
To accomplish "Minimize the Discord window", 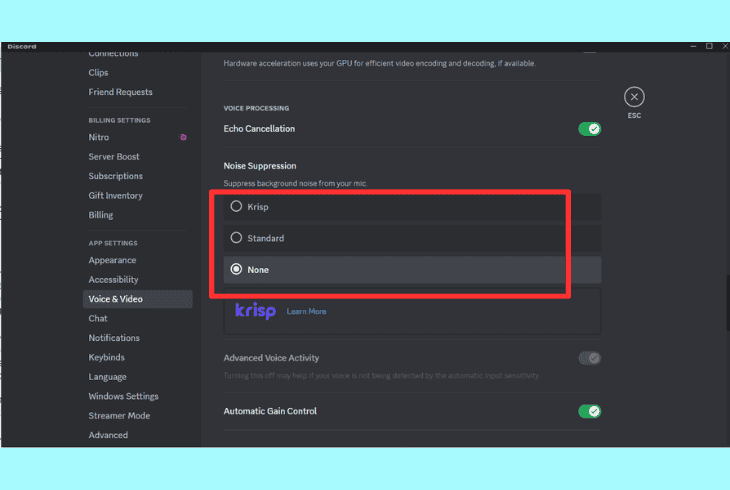I will (x=693, y=46).
